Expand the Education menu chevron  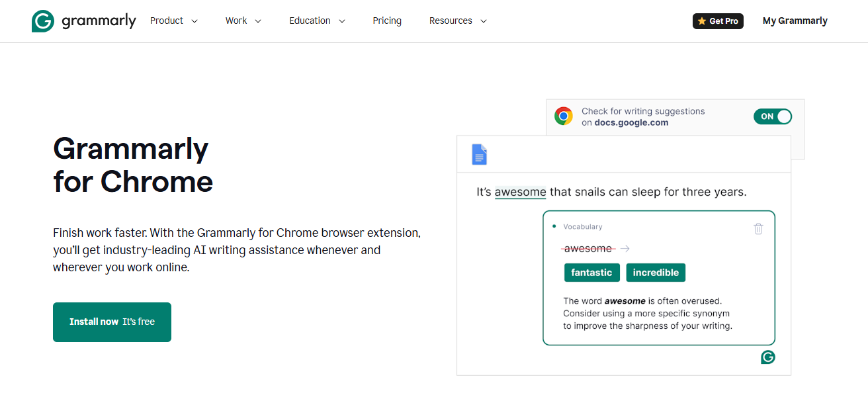[x=342, y=21]
